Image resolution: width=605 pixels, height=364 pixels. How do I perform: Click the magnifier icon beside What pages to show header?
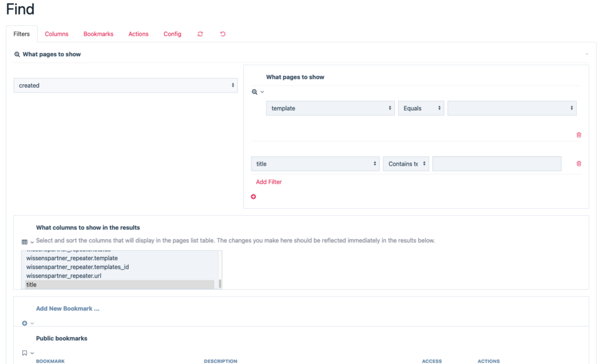tap(17, 54)
